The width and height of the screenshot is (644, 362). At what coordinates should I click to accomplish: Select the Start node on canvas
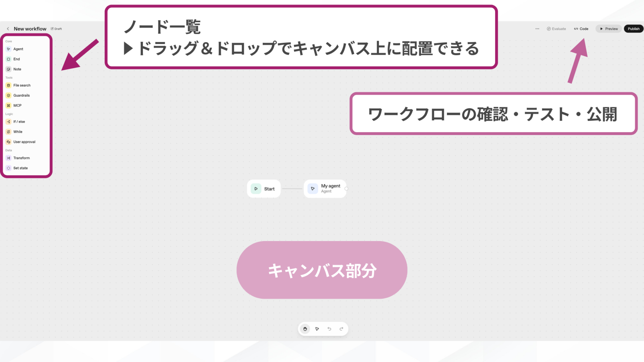pyautogui.click(x=264, y=188)
